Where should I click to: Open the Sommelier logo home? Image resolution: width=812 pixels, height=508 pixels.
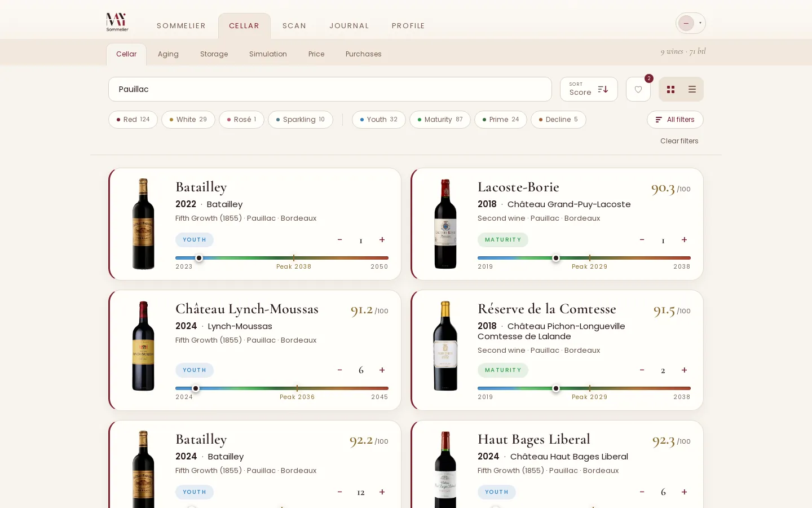(117, 23)
